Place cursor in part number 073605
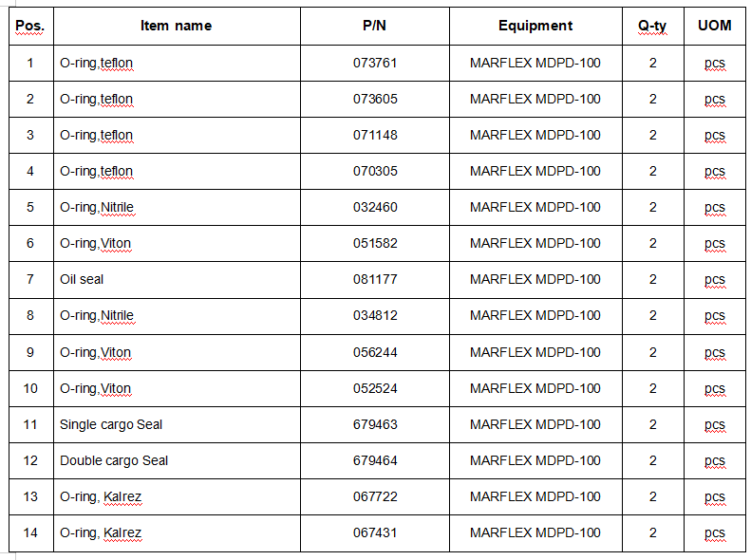The width and height of the screenshot is (751, 560). (x=374, y=99)
